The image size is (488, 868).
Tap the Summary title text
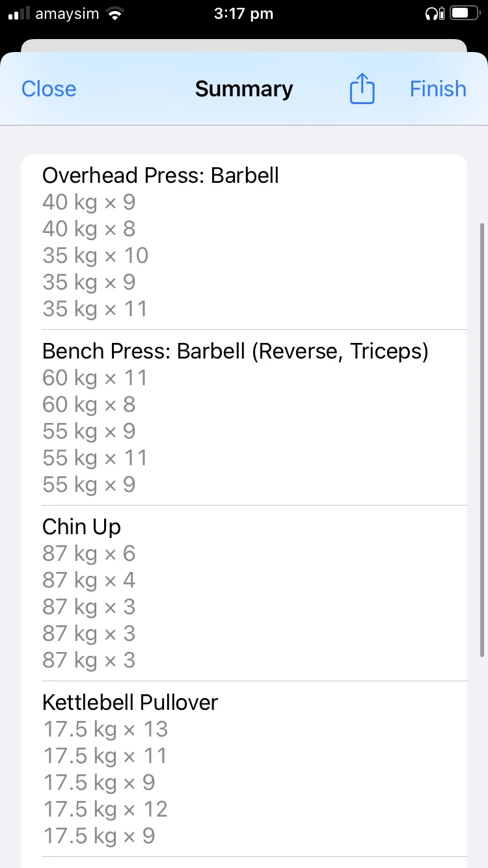point(244,88)
